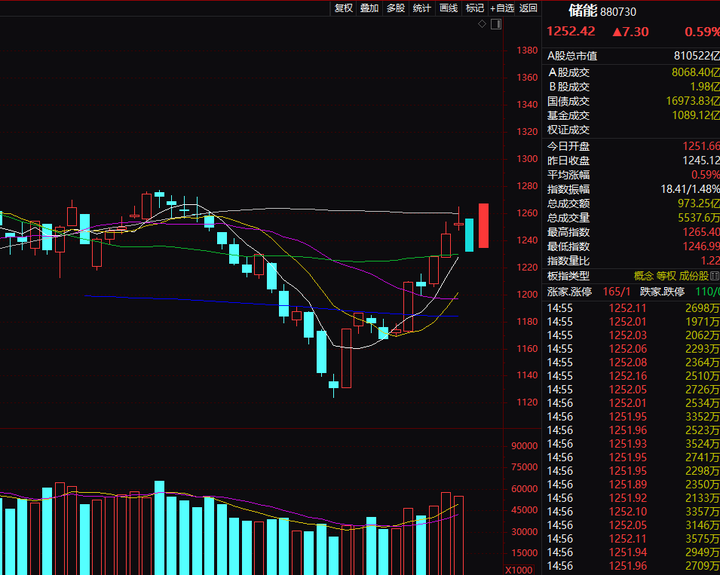Click the 概念 index type label
720x575 pixels.
click(x=643, y=276)
